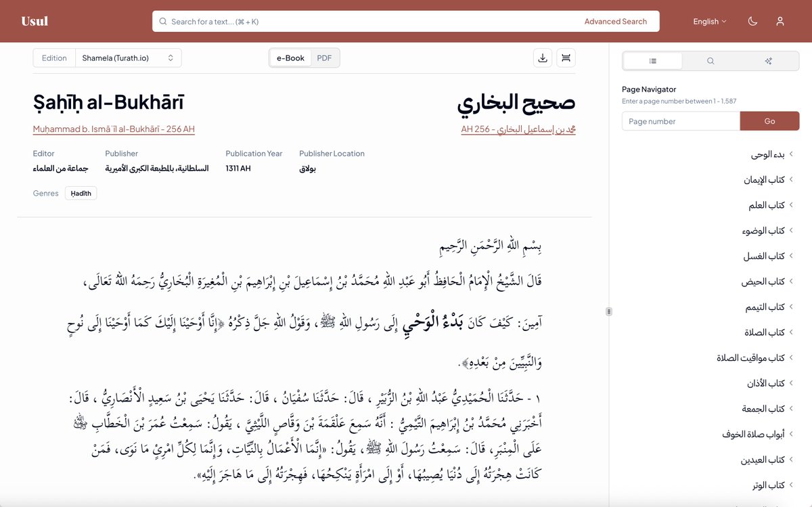Switch to the PDF tab
This screenshot has width=812, height=507.
[324, 58]
